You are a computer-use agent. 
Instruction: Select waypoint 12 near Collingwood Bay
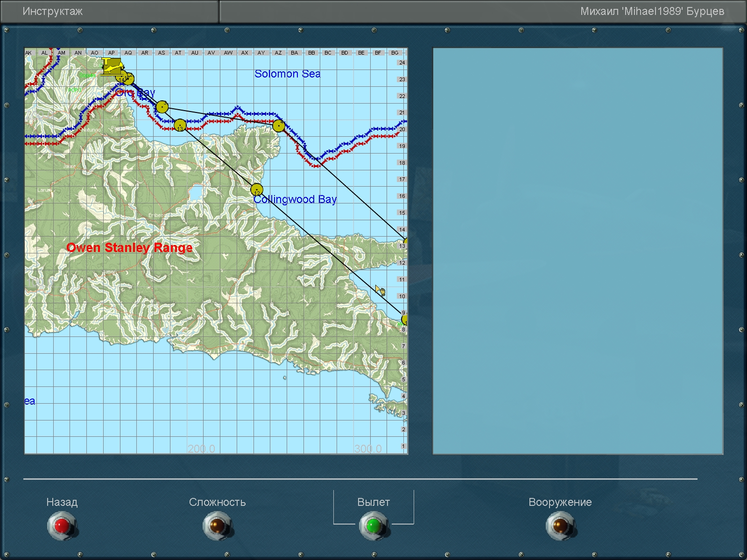click(x=257, y=190)
